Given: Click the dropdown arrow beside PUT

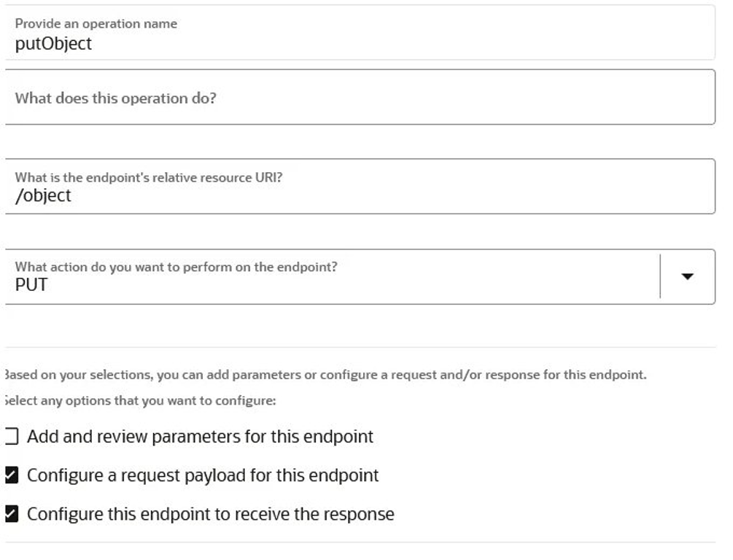Looking at the screenshot, I should pos(687,276).
